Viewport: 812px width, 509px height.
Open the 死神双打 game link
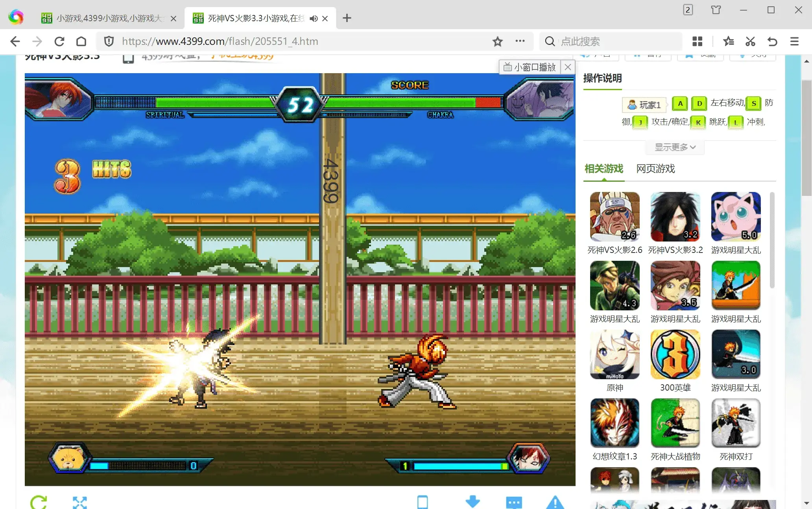click(736, 457)
